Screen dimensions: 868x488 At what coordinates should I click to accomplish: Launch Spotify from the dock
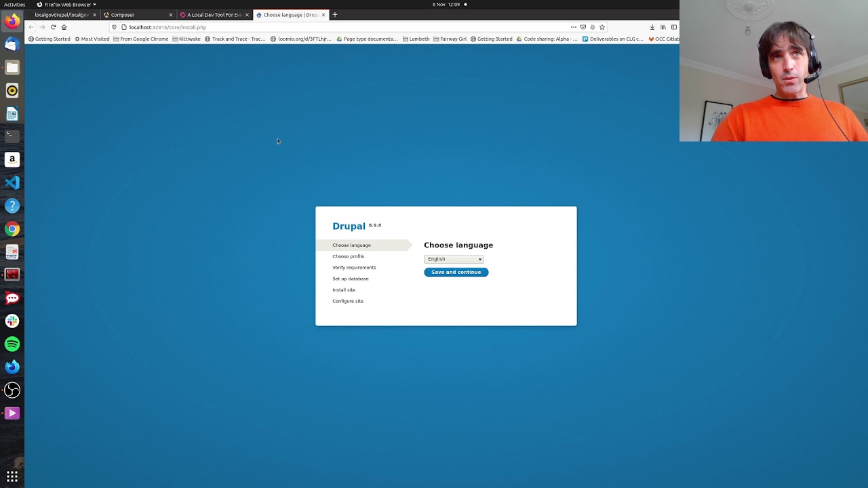12,344
